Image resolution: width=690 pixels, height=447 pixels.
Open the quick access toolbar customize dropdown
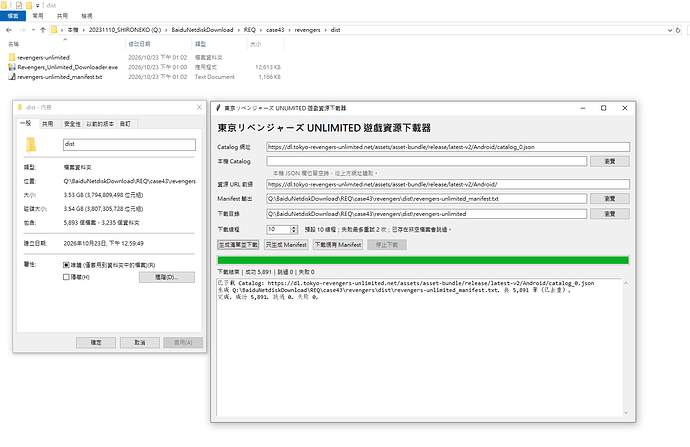[37, 6]
